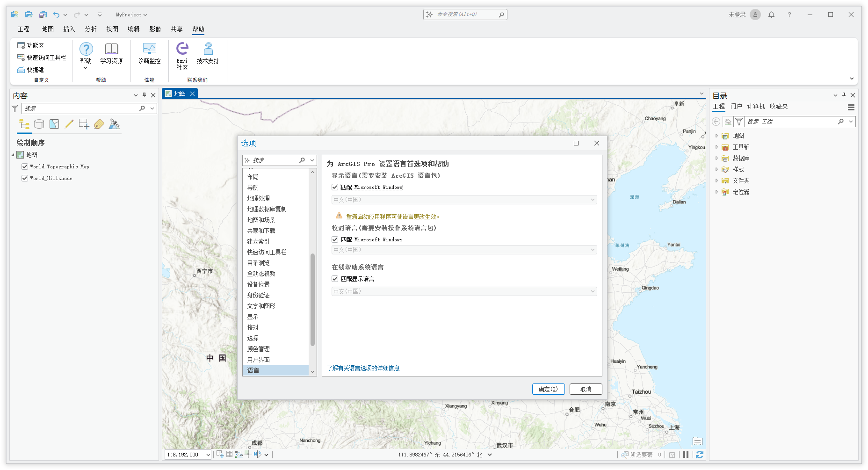
Task: Expand 地图 item in Catalog pane
Action: point(716,136)
